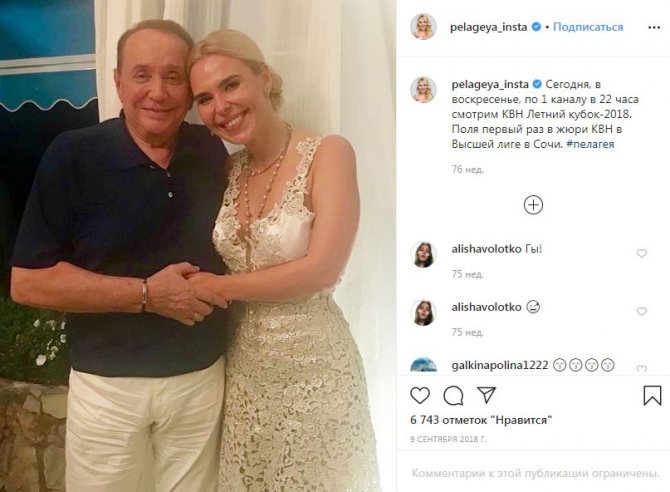
Task: Open the galkinapolina1222 username link
Action: (x=495, y=364)
